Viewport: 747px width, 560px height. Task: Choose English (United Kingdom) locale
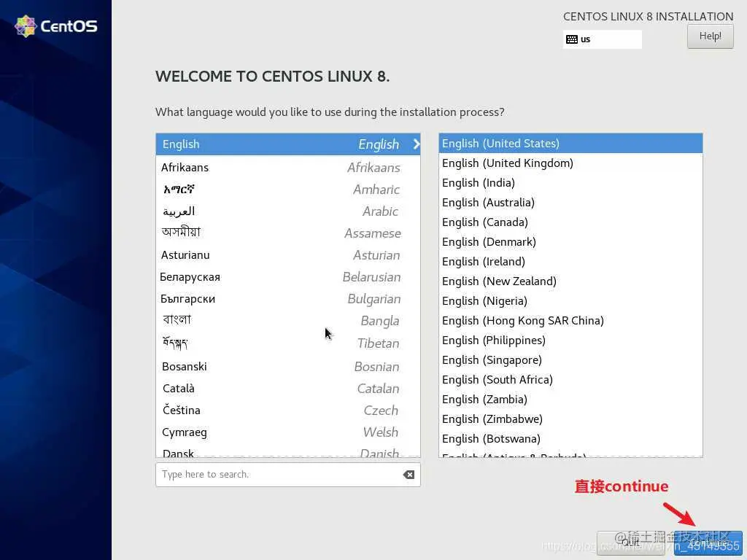(x=570, y=163)
